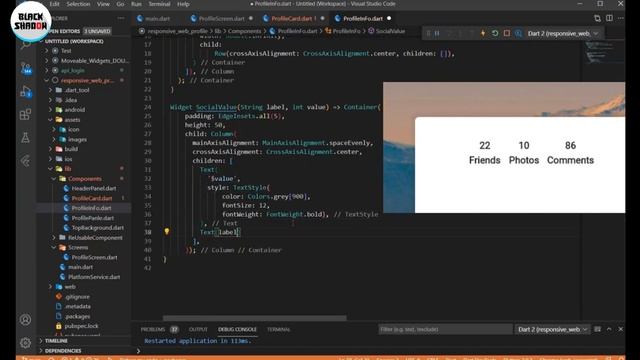Open ProfilePanle.dart file

pos(84,218)
